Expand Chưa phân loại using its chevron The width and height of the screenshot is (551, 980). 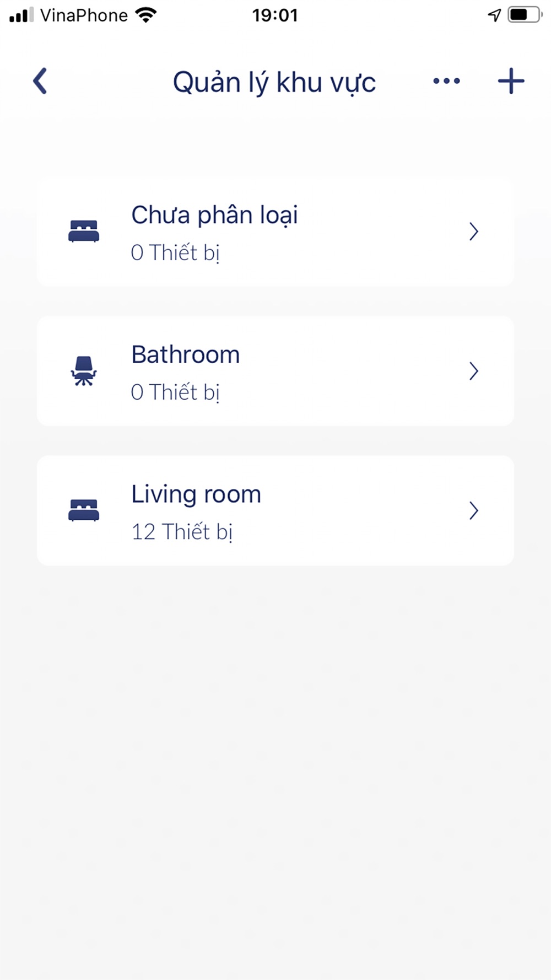pyautogui.click(x=473, y=231)
